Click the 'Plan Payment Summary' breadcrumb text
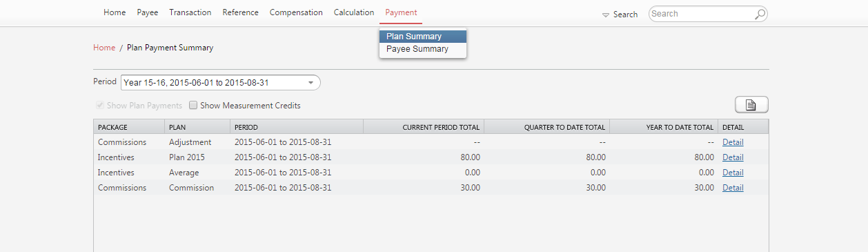 [x=170, y=48]
